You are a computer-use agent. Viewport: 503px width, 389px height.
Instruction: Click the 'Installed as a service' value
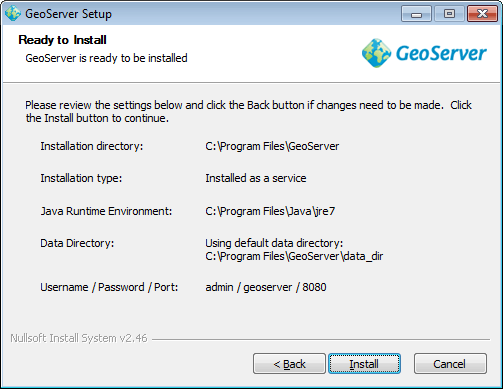(256, 178)
